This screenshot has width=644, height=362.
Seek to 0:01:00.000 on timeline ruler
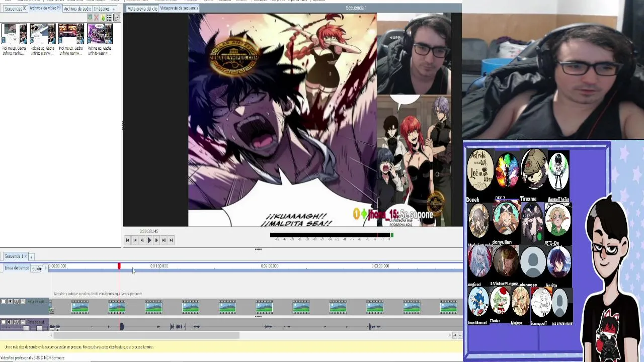point(159,266)
